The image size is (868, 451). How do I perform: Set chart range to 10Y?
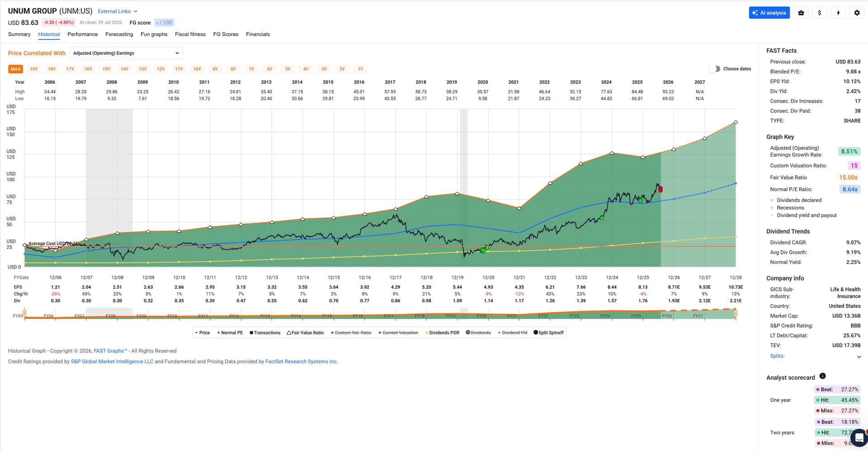197,69
